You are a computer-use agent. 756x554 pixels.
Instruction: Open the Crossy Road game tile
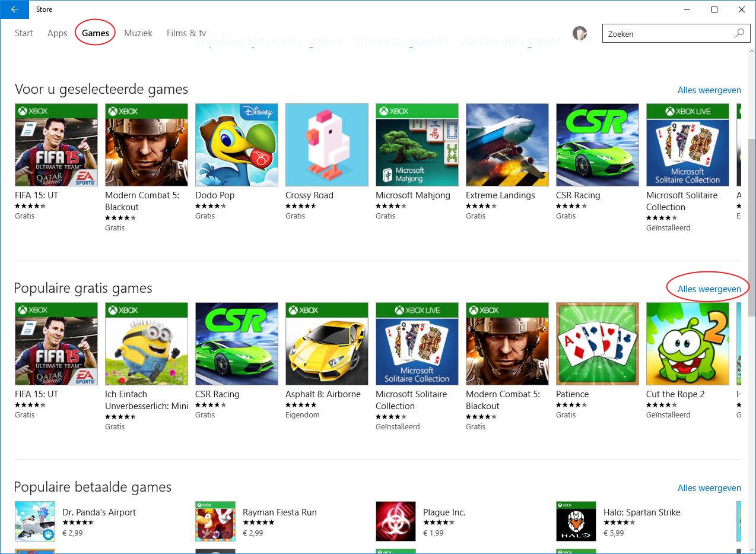tap(327, 145)
